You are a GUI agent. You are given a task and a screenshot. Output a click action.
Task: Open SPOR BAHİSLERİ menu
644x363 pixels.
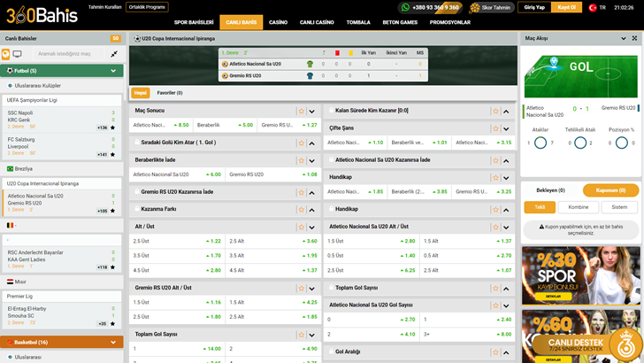click(194, 22)
